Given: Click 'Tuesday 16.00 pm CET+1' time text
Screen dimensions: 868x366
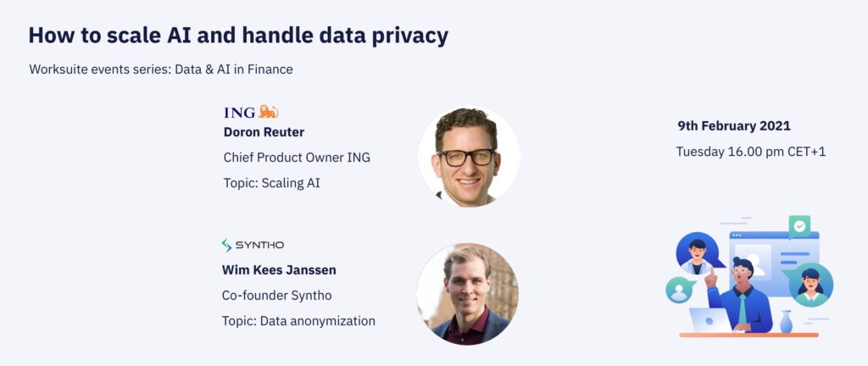Looking at the screenshot, I should pyautogui.click(x=751, y=152).
